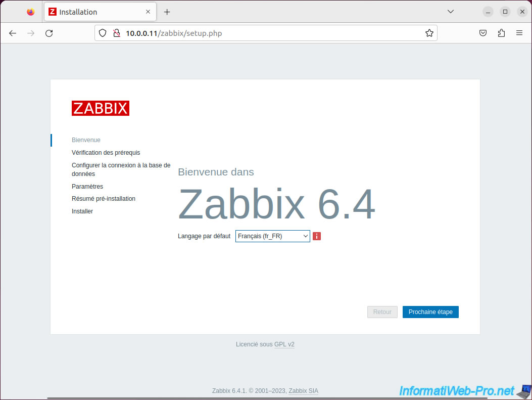
Task: Click the 'Langage par défaut' label
Action: click(x=204, y=236)
